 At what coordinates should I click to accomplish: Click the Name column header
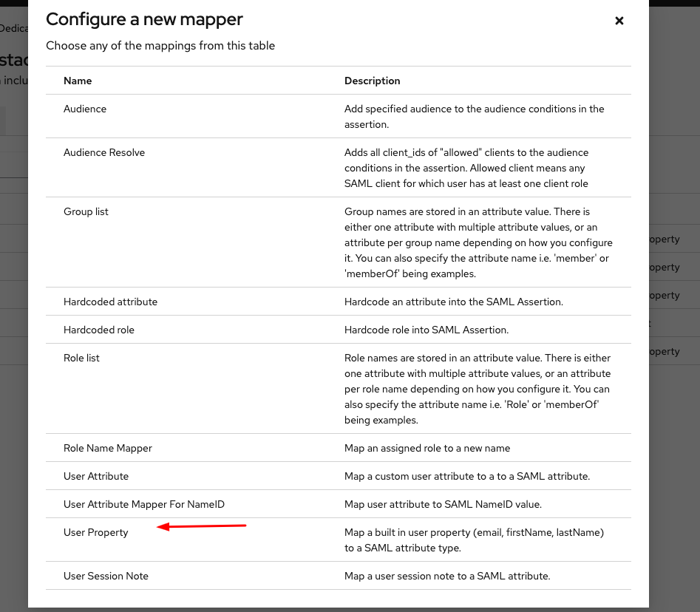(78, 81)
